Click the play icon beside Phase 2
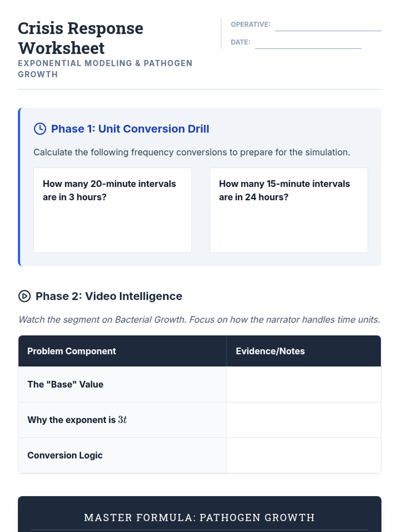Viewport: 399px width, 532px height. coord(24,296)
